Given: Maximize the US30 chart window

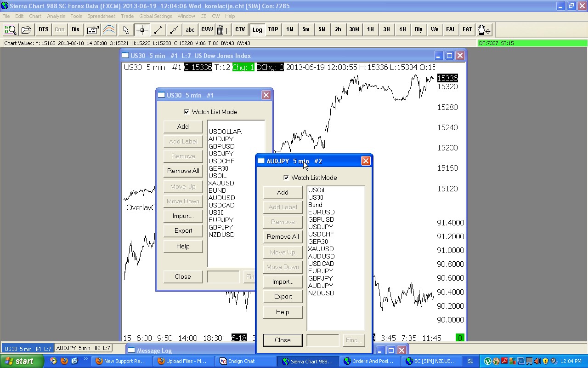Looking at the screenshot, I should pyautogui.click(x=449, y=56).
